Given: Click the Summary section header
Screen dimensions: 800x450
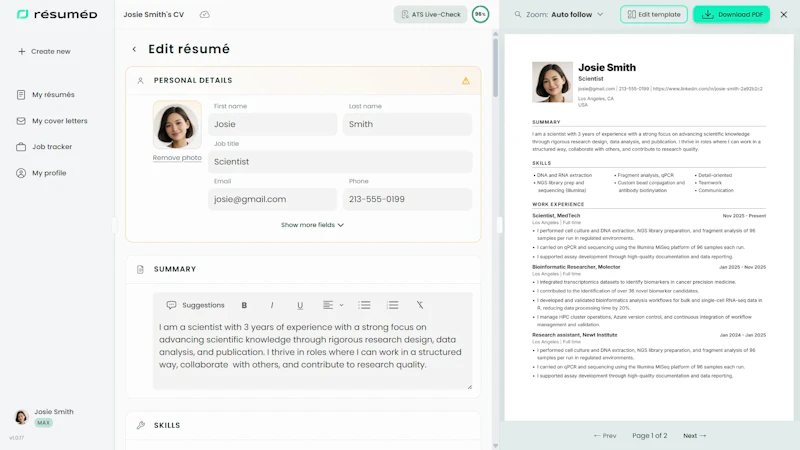Looking at the screenshot, I should (x=303, y=269).
